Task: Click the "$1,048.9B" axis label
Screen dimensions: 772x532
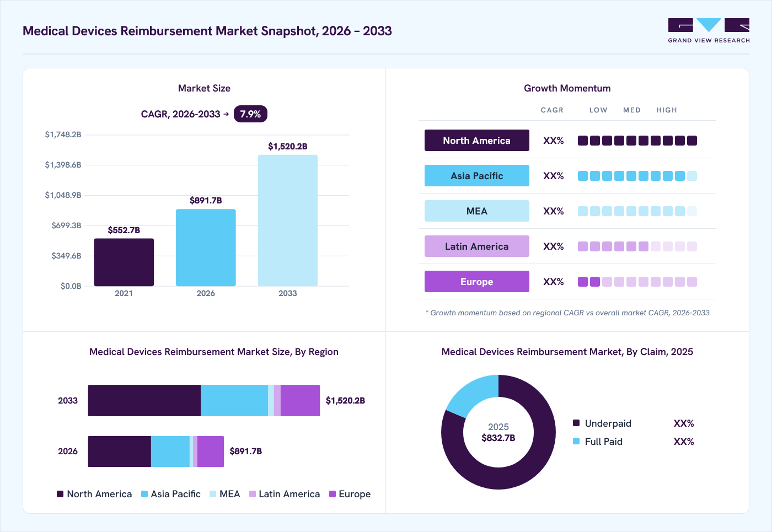Action: point(63,195)
